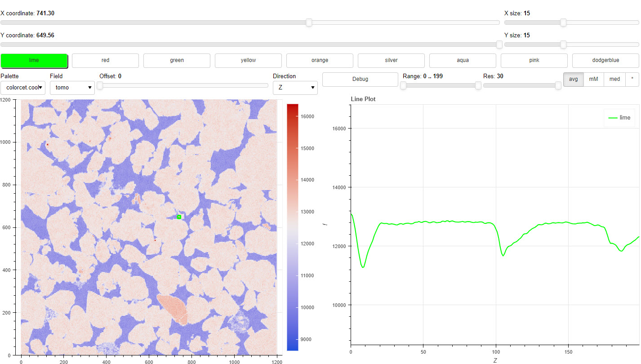Click the Y coordinate 649.56 label
The width and height of the screenshot is (641, 364).
(27, 35)
